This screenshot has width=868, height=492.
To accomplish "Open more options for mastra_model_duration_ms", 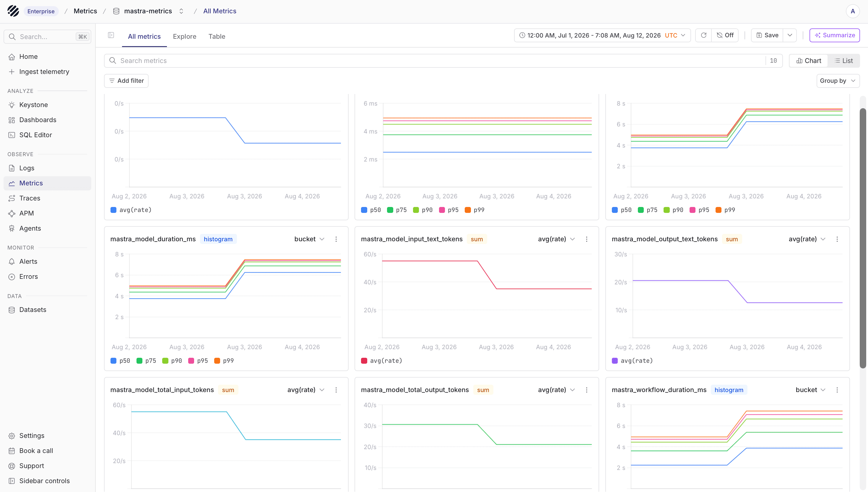I will pyautogui.click(x=336, y=239).
